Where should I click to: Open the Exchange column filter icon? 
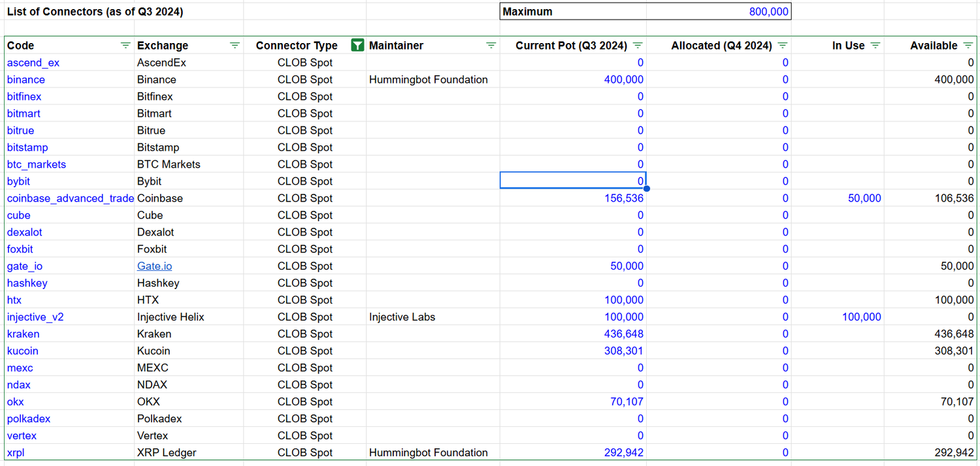(235, 46)
